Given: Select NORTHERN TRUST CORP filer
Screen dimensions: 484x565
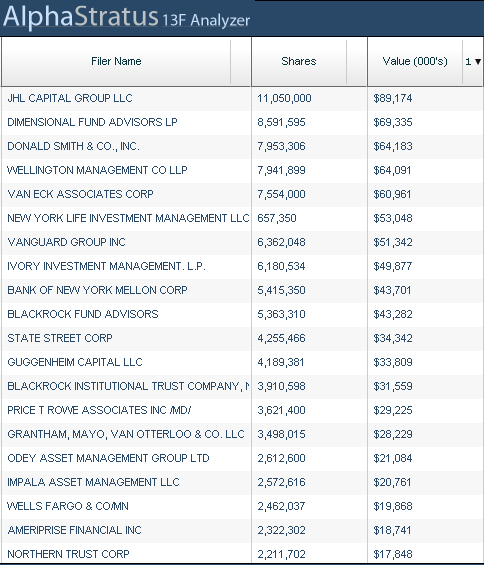Looking at the screenshot, I should pyautogui.click(x=68, y=554).
